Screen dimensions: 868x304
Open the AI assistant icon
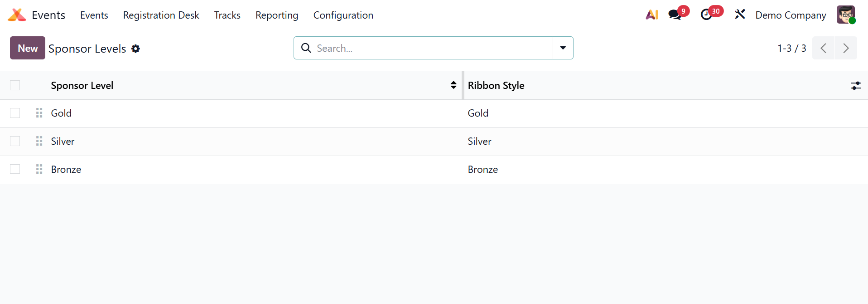(652, 15)
